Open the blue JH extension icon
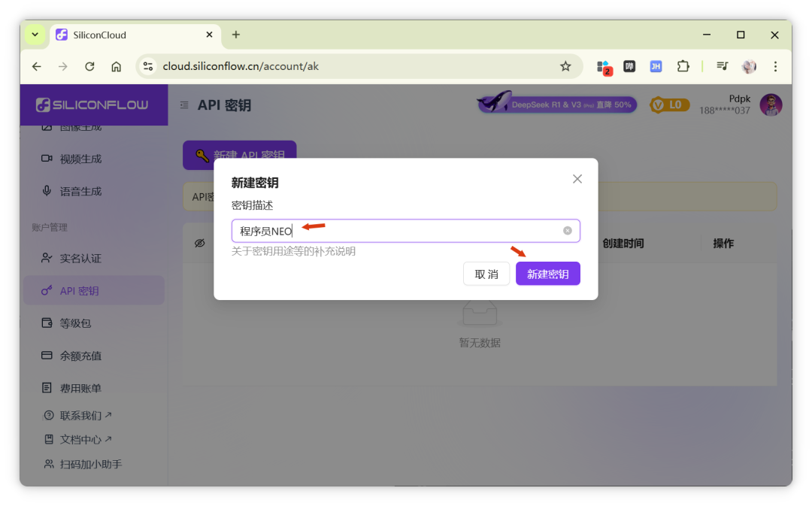 coord(656,66)
